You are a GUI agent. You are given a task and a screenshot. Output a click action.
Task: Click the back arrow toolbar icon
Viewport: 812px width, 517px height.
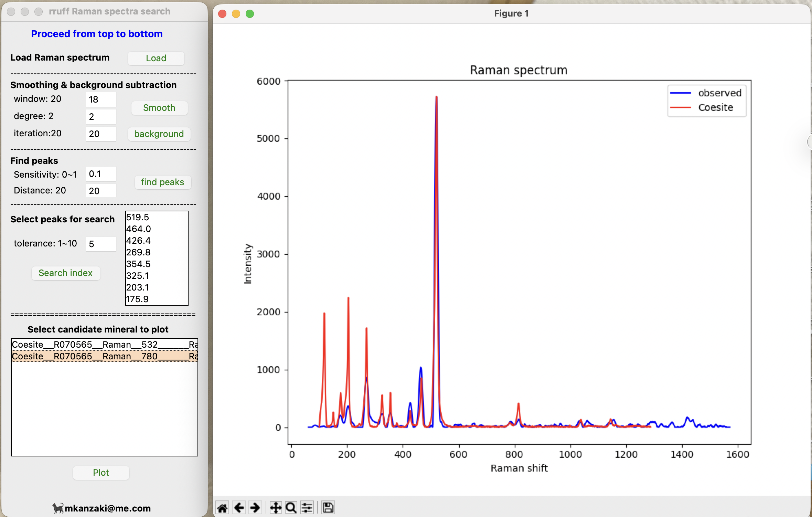point(239,507)
